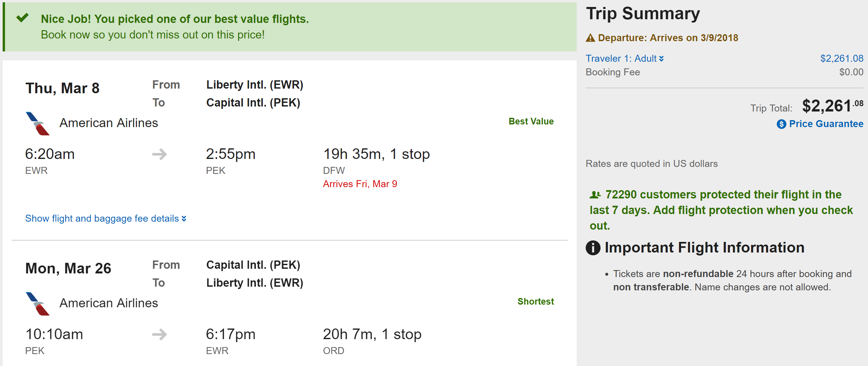The image size is (868, 366).
Task: Click the Shortest label on return flight
Action: pyautogui.click(x=535, y=301)
